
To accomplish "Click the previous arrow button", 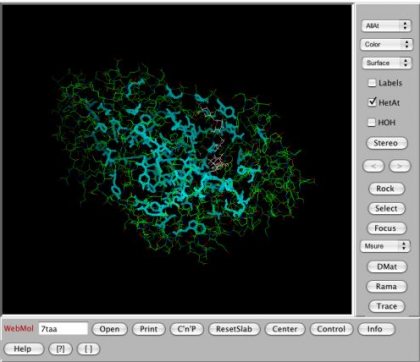I will [x=373, y=166].
